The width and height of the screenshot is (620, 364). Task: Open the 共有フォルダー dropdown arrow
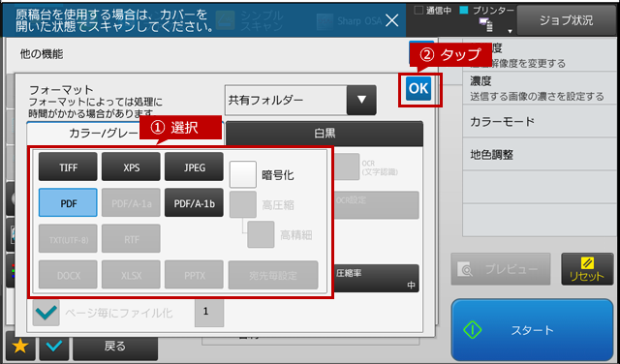pos(361,100)
